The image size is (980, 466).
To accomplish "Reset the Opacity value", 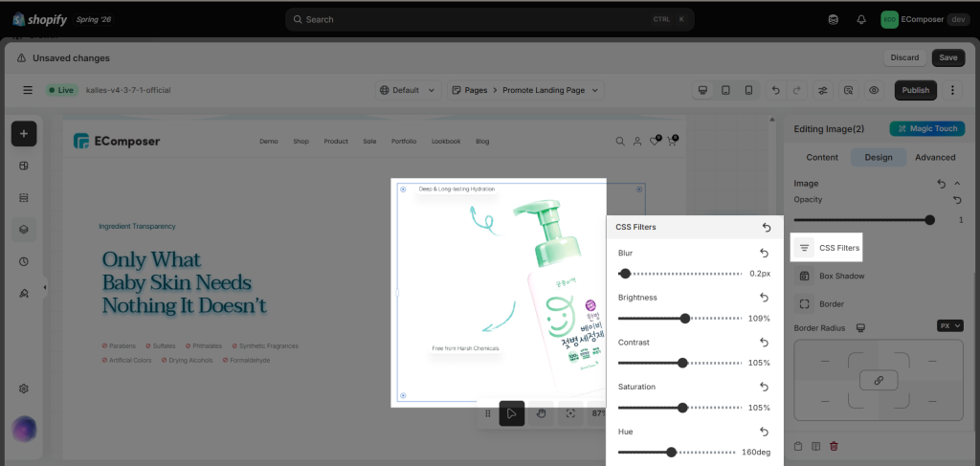I will tap(957, 200).
